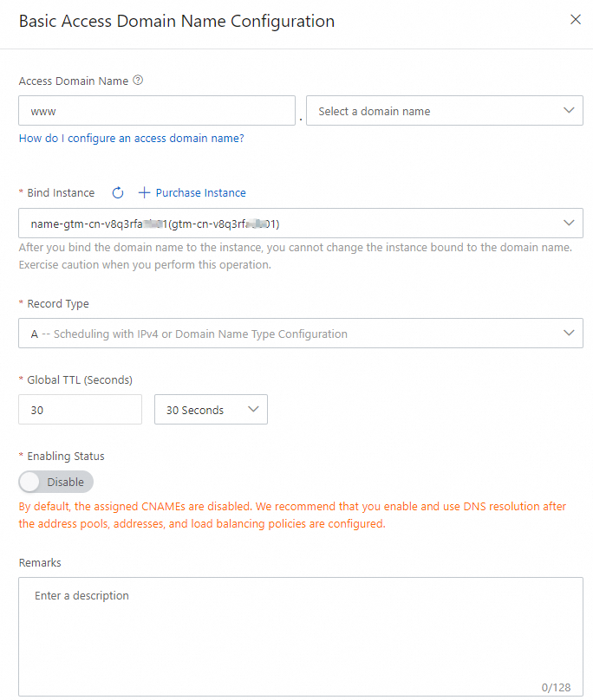593x700 pixels.
Task: Open the 30 Seconds TTL unit dropdown
Action: tap(211, 409)
